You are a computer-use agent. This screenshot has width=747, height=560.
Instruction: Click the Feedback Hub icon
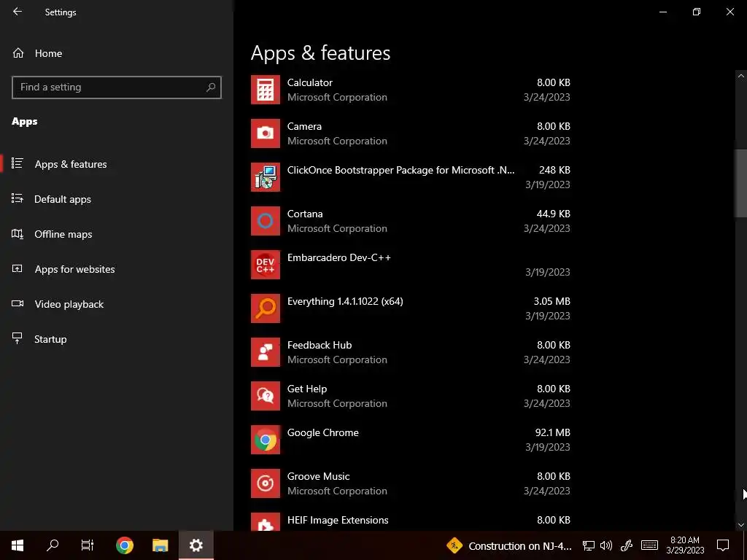266,352
